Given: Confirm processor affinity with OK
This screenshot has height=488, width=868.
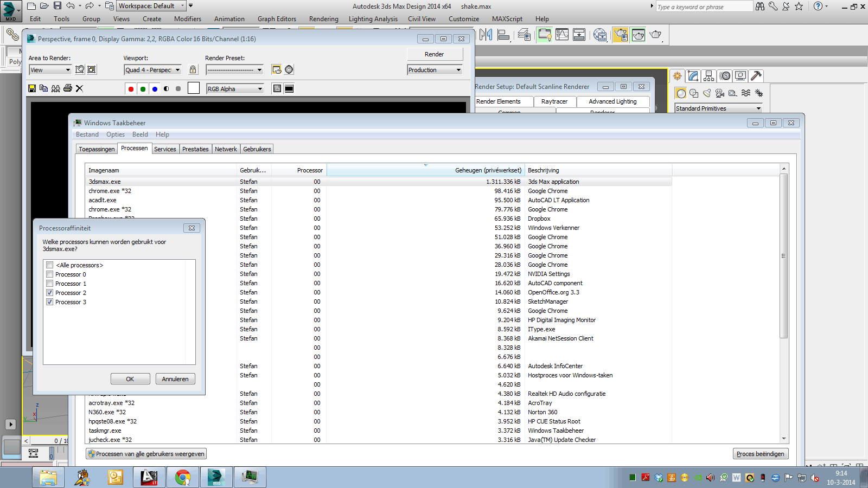Looking at the screenshot, I should (x=130, y=379).
